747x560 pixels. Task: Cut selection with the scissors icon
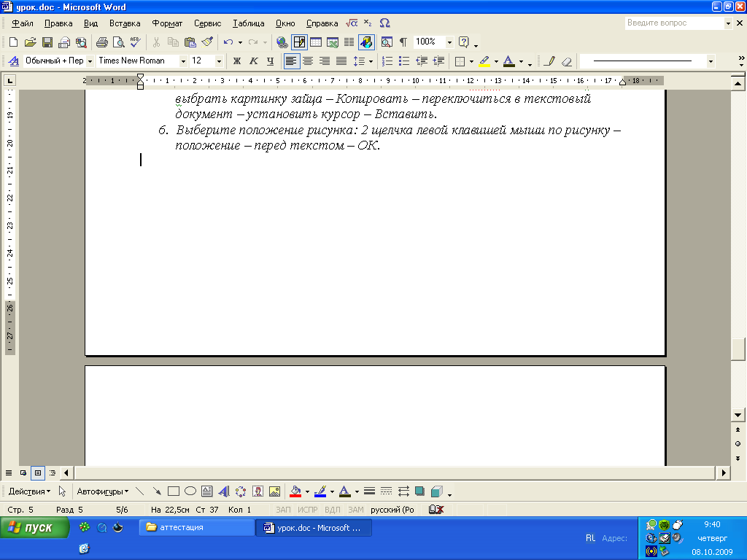156,42
